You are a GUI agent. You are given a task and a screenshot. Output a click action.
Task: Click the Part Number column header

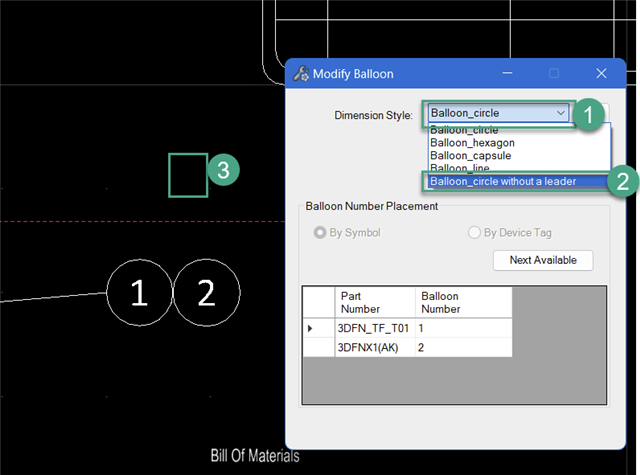374,303
